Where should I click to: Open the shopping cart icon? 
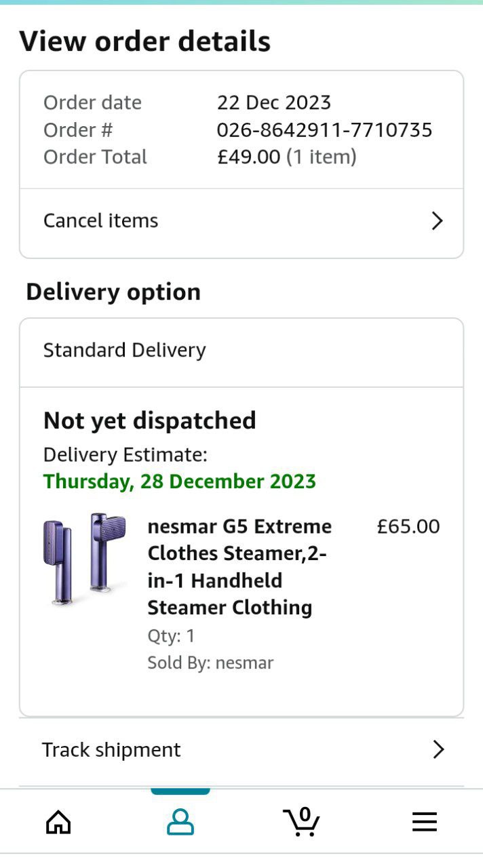(x=301, y=821)
